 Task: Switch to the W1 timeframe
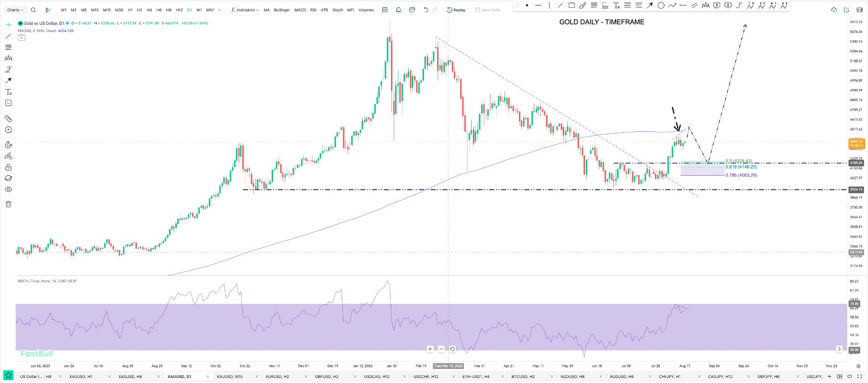coord(199,10)
